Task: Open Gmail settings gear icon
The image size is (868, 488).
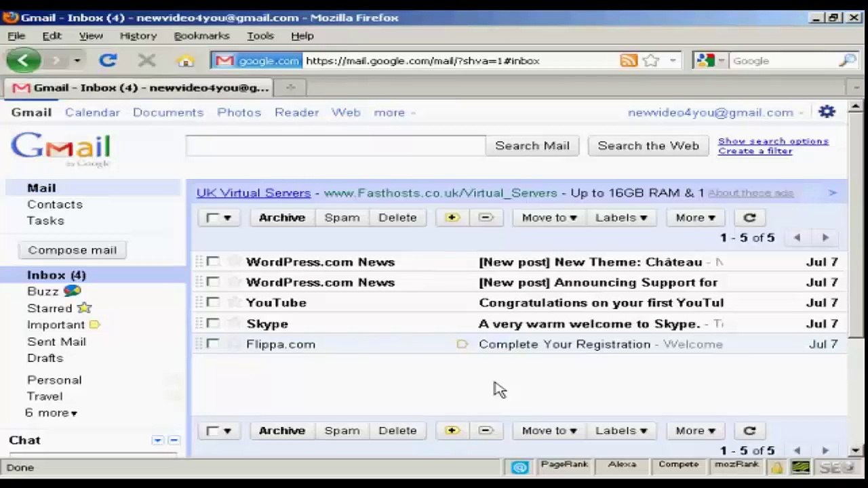Action: (x=827, y=112)
